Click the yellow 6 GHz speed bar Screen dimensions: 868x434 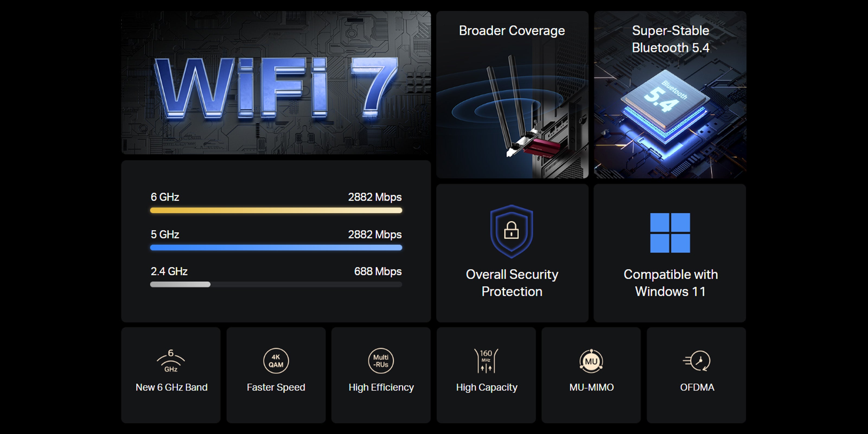click(x=276, y=210)
